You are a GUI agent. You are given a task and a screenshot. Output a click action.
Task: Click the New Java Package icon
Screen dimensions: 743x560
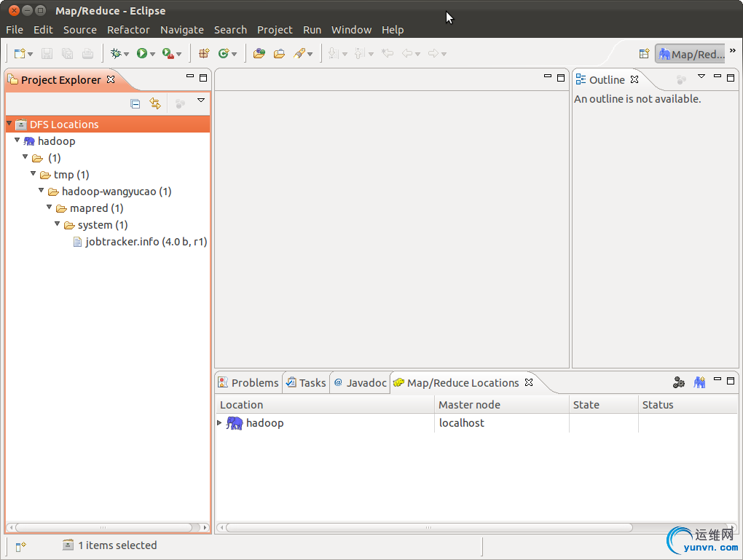point(204,54)
